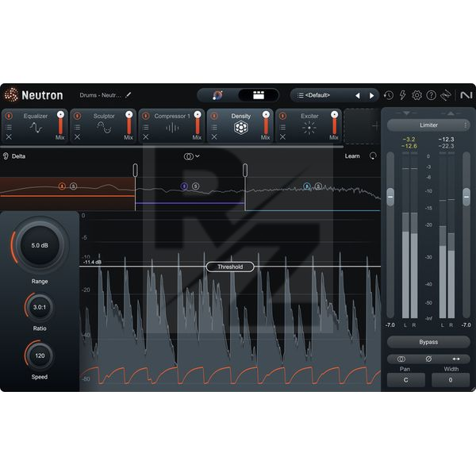476x476 pixels.
Task: Click the Limiter button
Action: tap(428, 125)
